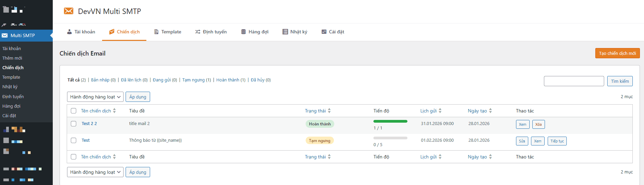The width and height of the screenshot is (644, 185).
Task: Select the Test campaign row checkbox
Action: pyautogui.click(x=74, y=140)
